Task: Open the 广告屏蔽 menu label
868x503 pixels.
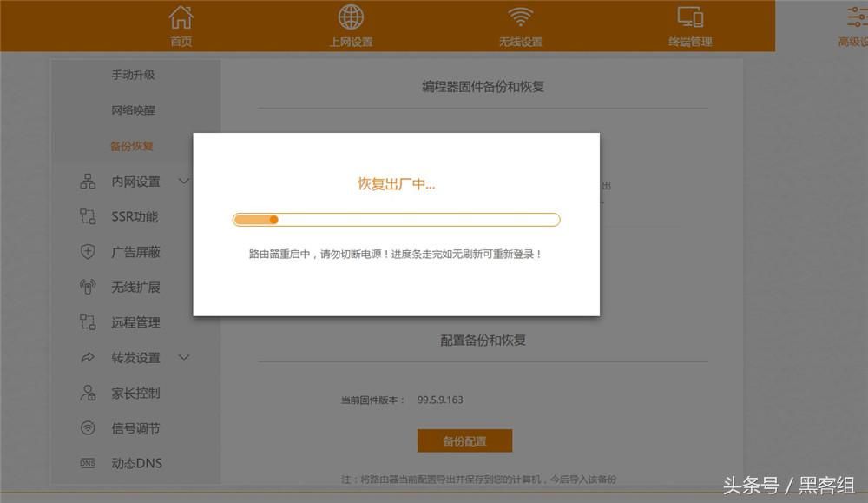Action: pyautogui.click(x=135, y=252)
